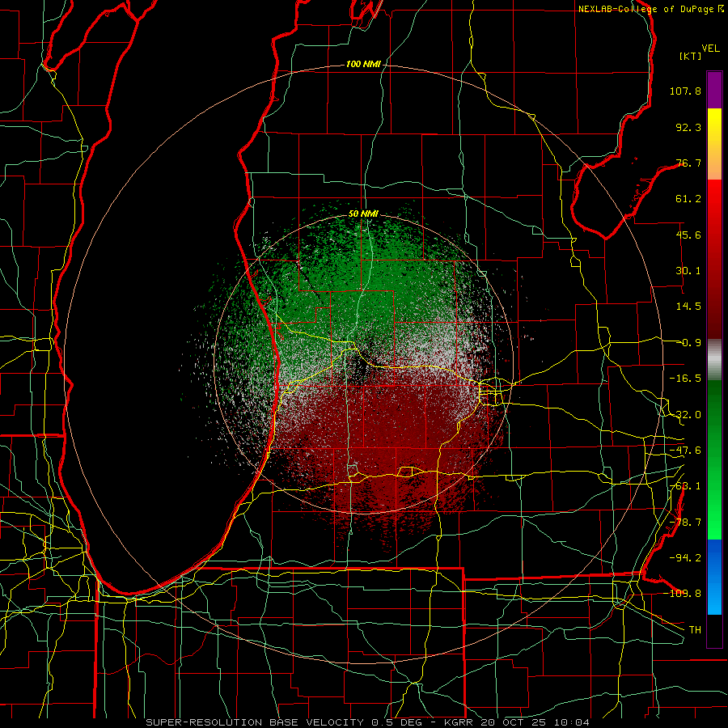This screenshot has width=728, height=728.
Task: Click the -32.0 legend value
Action: click(685, 415)
